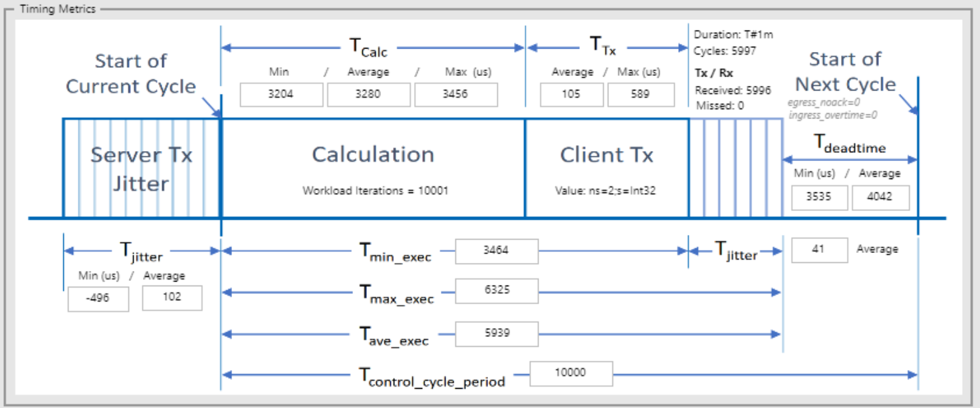Click the Tcontrol_cycle_period label
Viewport: 980px width, 408px height.
point(432,377)
